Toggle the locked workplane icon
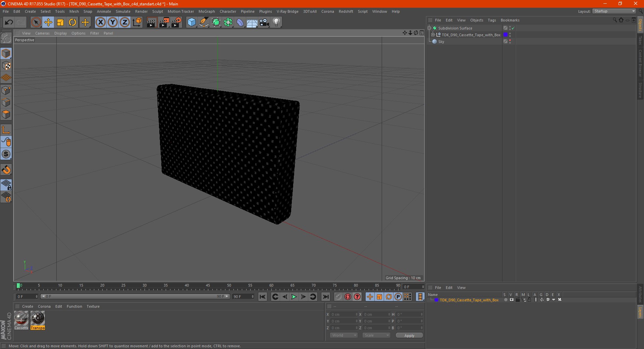Image resolution: width=644 pixels, height=349 pixels. click(6, 185)
